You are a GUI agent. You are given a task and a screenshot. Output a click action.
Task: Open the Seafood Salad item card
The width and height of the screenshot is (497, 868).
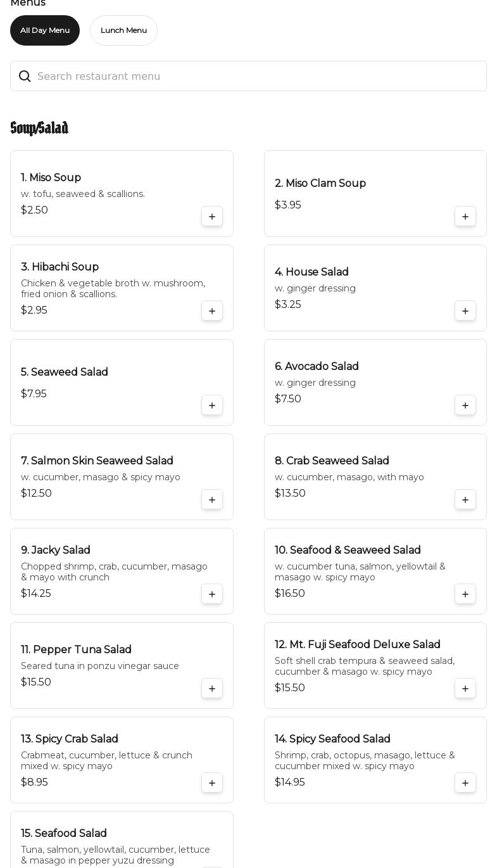(x=114, y=843)
